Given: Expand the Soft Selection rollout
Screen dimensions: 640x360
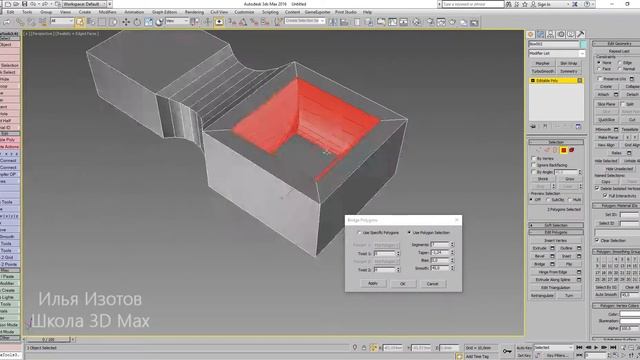Looking at the screenshot, I should point(556,225).
